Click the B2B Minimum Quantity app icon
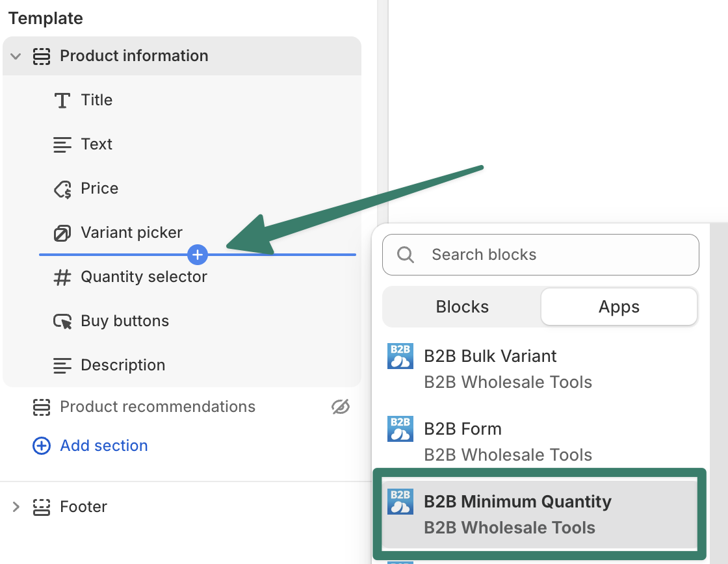 400,502
